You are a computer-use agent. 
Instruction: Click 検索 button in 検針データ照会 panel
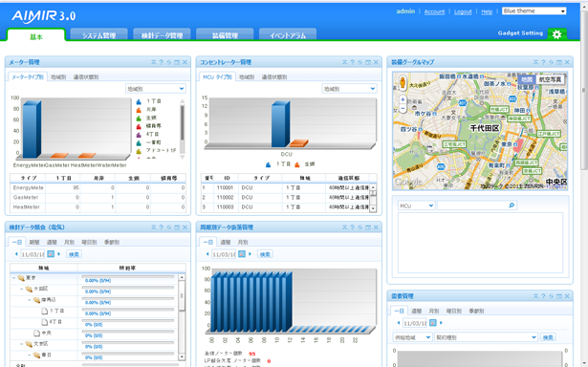[x=74, y=254]
